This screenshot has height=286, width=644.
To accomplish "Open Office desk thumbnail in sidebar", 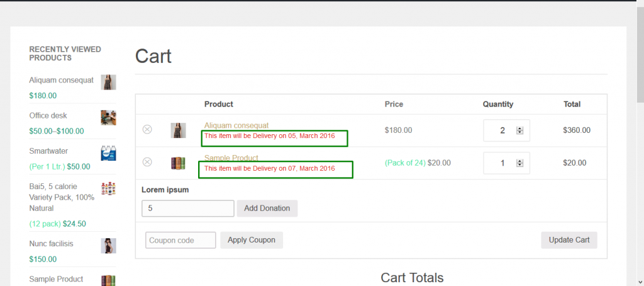I will [108, 117].
